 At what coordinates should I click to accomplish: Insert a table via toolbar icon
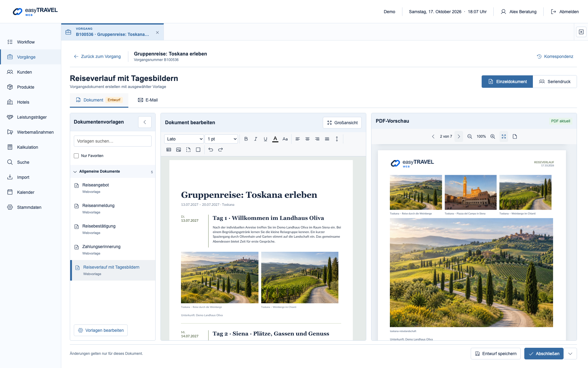(x=169, y=150)
